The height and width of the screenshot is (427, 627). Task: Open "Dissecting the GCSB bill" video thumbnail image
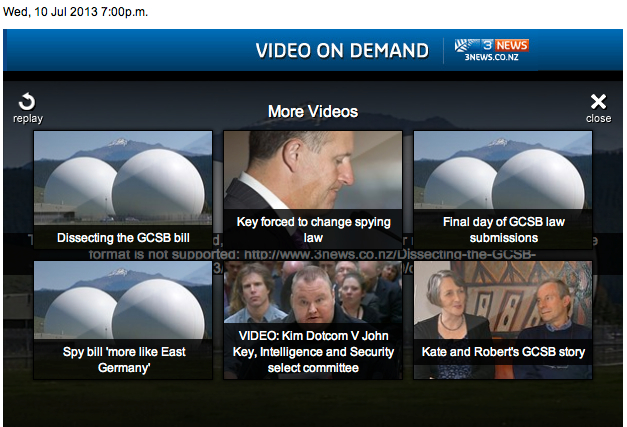coord(123,178)
